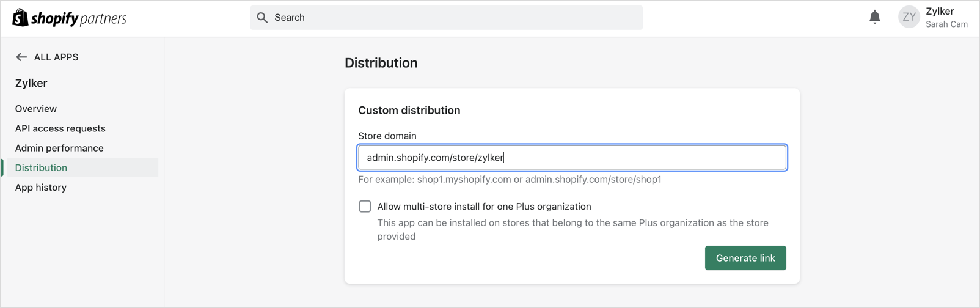
Task: Click the magnifying glass search icon
Action: pos(262,18)
